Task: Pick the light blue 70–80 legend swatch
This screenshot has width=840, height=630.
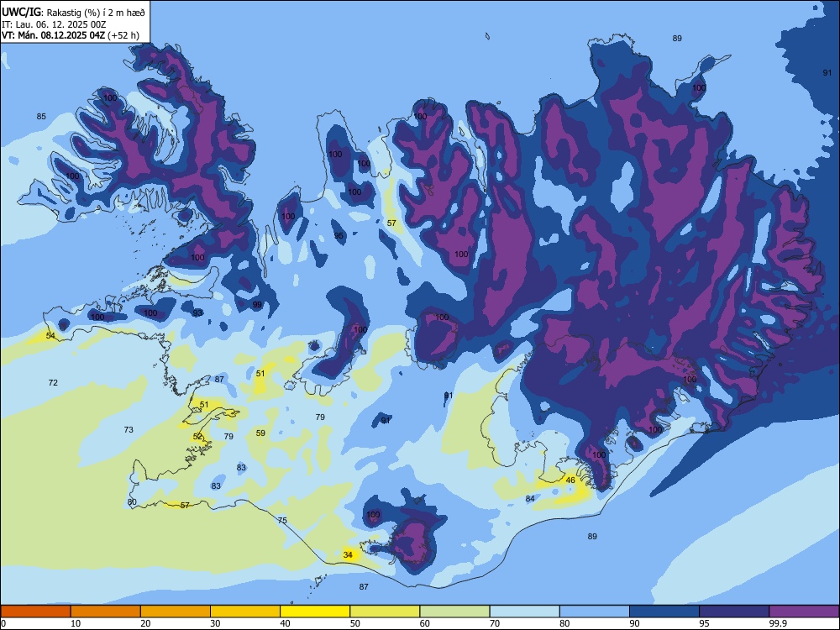Action: (524, 612)
